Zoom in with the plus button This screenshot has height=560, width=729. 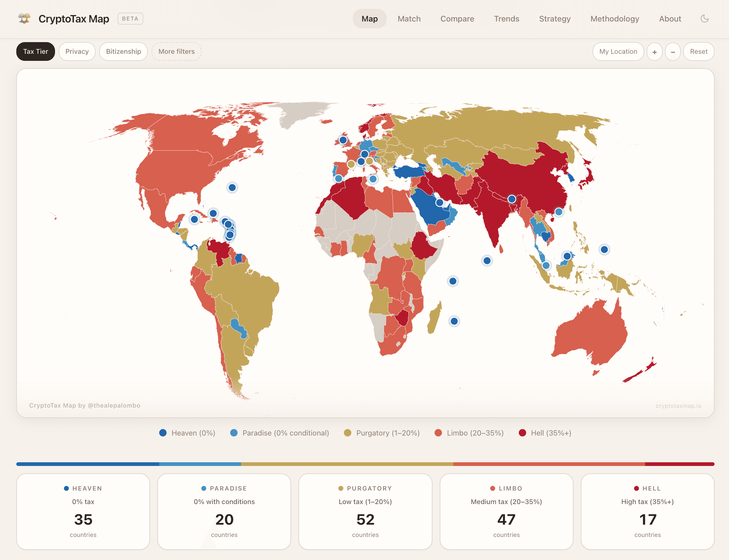tap(654, 52)
